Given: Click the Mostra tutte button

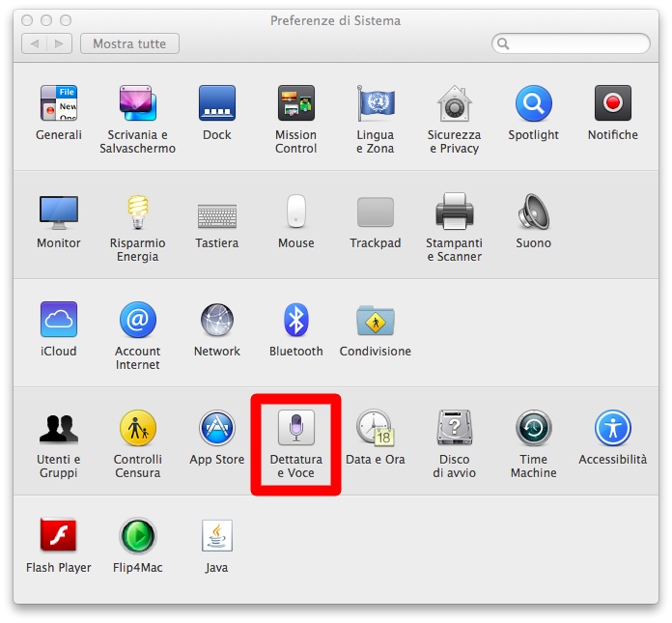Looking at the screenshot, I should (129, 43).
